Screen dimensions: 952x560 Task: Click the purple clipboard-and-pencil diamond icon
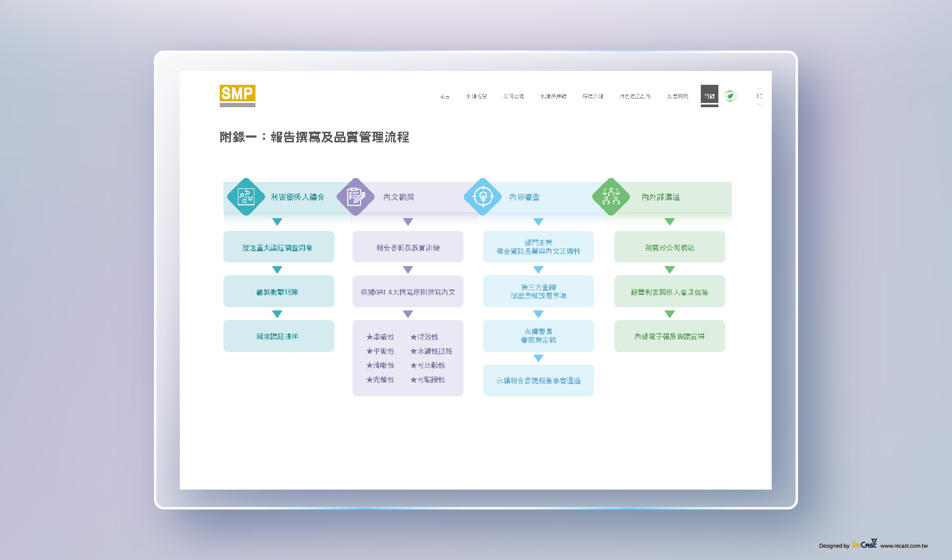[x=356, y=197]
